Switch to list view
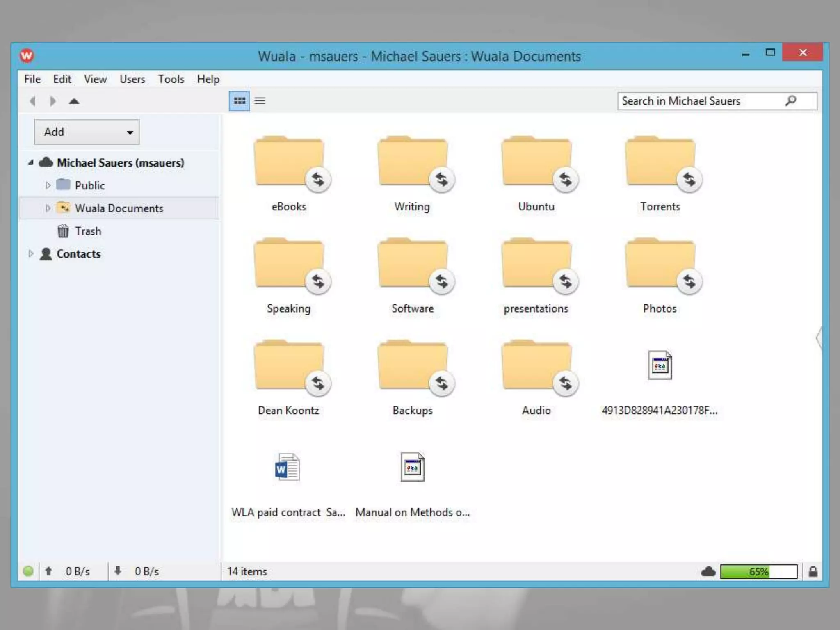Viewport: 840px width, 630px height. tap(260, 101)
